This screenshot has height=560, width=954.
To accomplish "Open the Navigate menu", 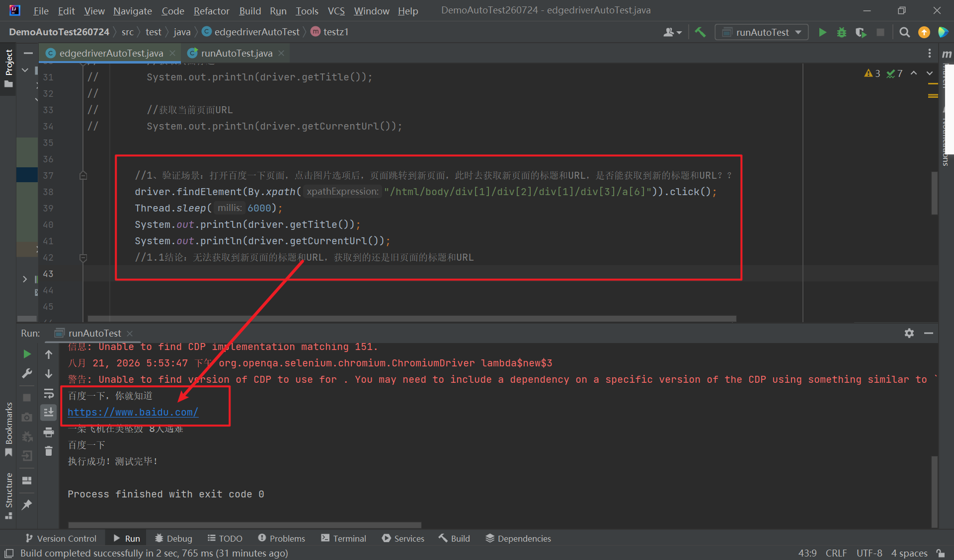I will (132, 10).
